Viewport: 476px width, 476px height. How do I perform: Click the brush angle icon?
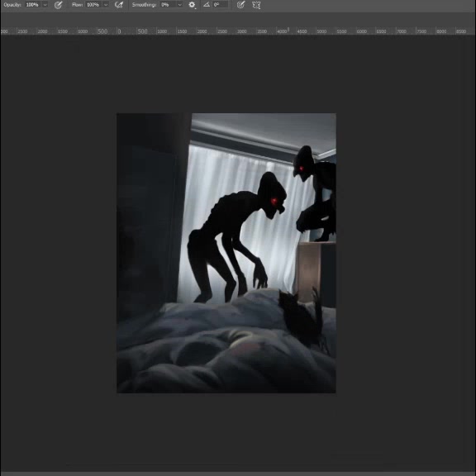207,5
